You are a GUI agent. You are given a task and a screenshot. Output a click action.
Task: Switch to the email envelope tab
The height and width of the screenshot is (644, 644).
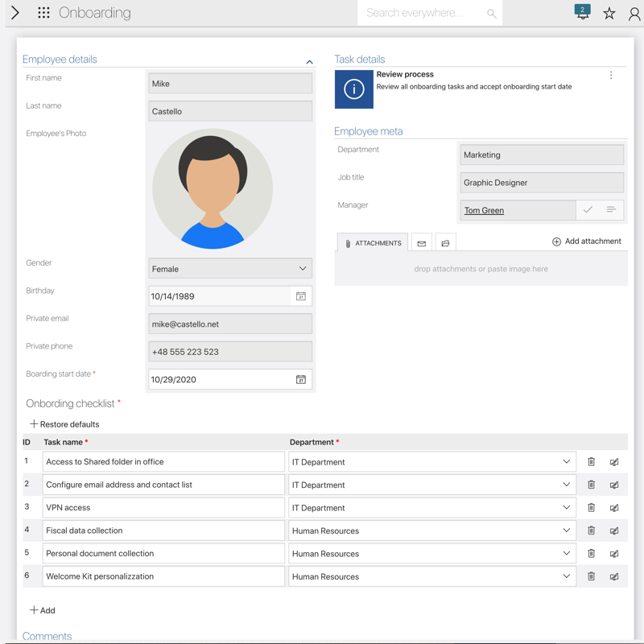tap(421, 243)
